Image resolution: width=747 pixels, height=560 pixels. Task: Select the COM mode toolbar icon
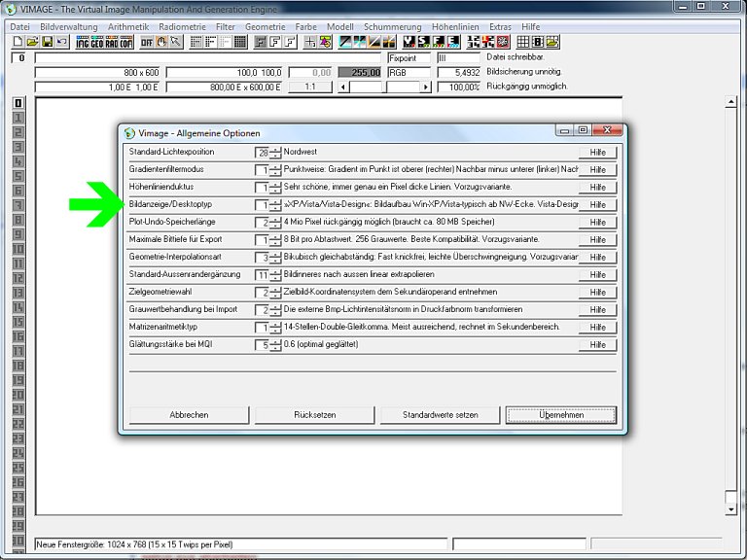pos(125,42)
